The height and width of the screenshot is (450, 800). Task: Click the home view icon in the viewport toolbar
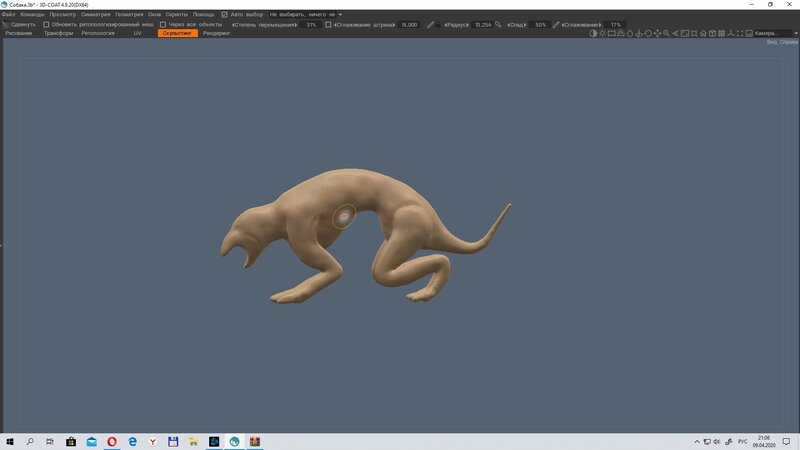pyautogui.click(x=703, y=33)
